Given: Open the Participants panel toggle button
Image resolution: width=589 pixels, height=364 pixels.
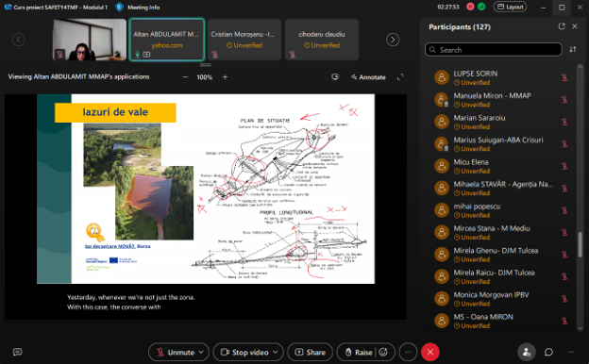Looking at the screenshot, I should coord(527,352).
